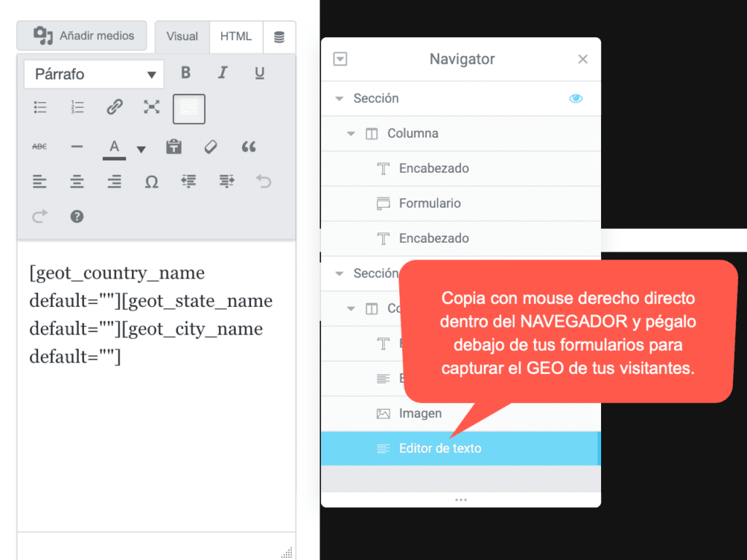Viewport: 747px width, 560px height.
Task: Open text color picker dropdown arrow
Action: coord(142,149)
